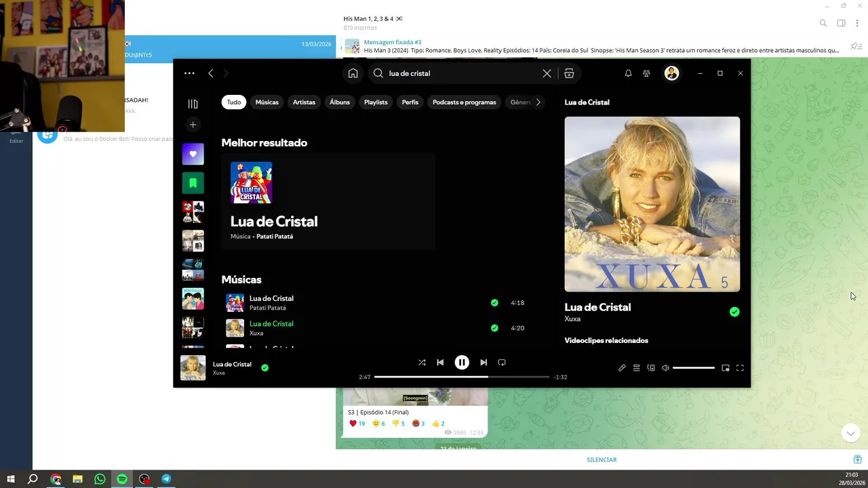Select the Artistas filter chip
The height and width of the screenshot is (488, 868).
click(304, 102)
